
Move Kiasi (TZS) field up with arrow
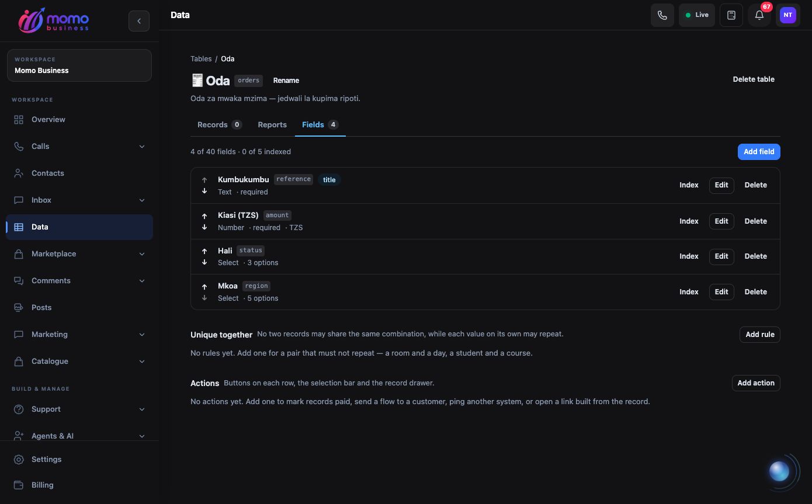204,216
